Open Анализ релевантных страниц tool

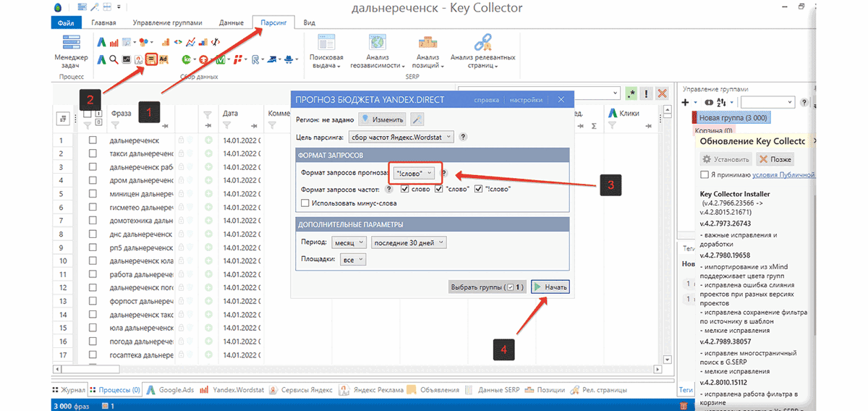pyautogui.click(x=482, y=51)
